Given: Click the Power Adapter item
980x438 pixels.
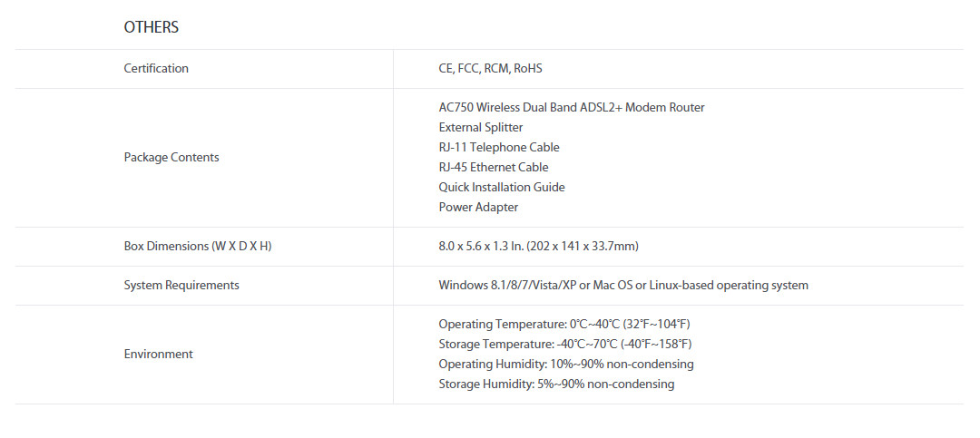Looking at the screenshot, I should tap(478, 207).
